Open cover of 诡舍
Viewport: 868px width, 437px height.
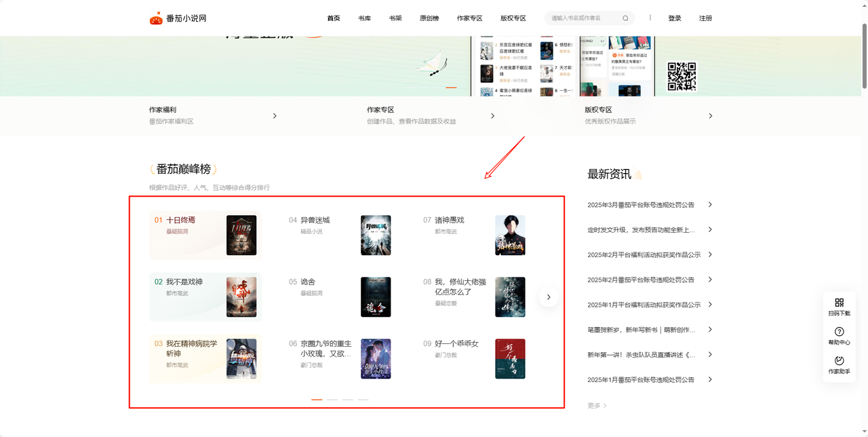[x=376, y=297]
